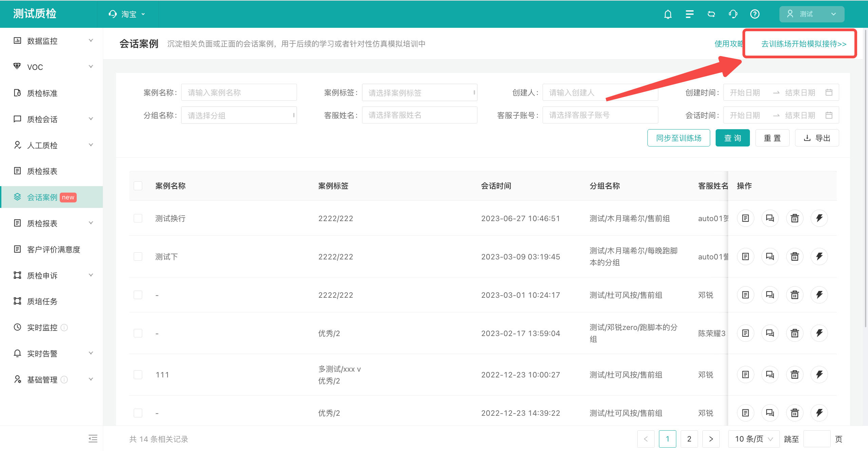Open chat icon for 测试下 row
This screenshot has height=451, width=868.
770,256
